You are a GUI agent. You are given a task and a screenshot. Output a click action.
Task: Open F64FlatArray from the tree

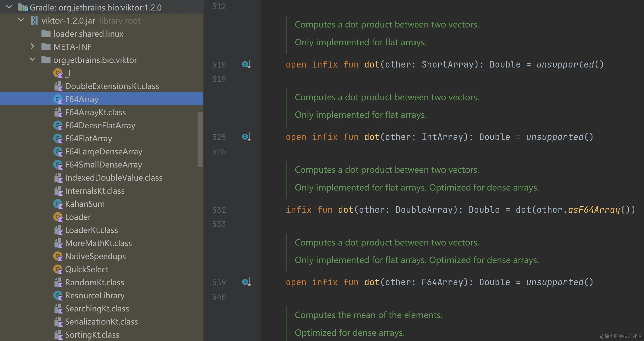pos(89,138)
